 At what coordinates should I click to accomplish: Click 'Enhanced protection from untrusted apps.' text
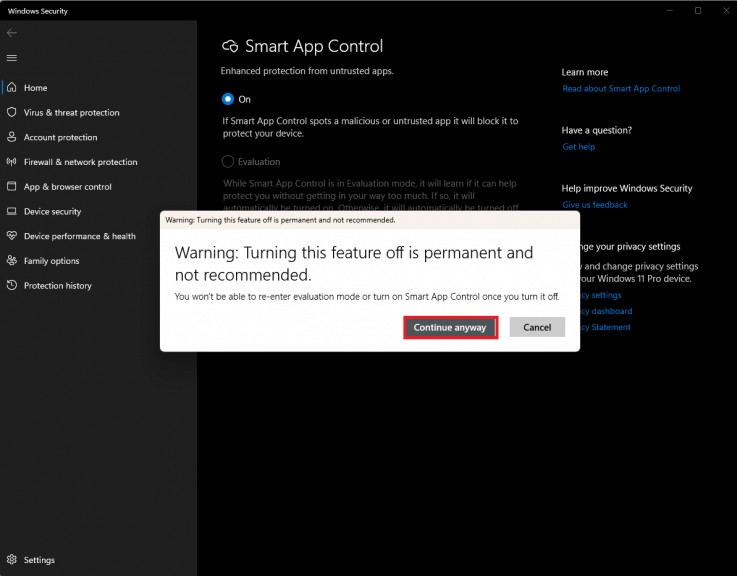(307, 71)
